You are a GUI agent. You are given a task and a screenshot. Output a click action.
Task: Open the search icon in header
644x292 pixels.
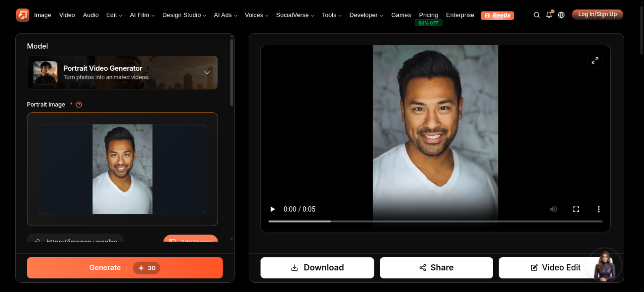point(536,15)
